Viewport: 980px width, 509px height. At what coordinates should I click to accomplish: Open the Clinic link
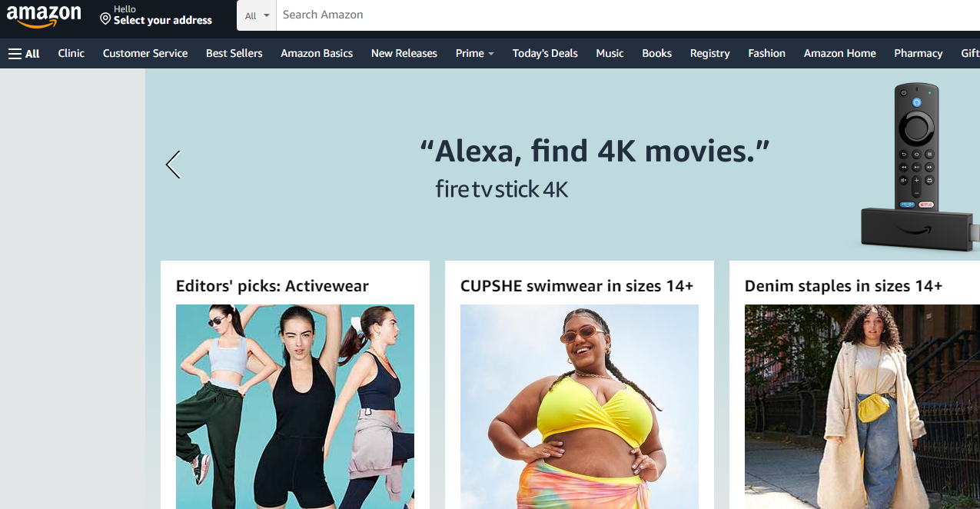click(71, 53)
